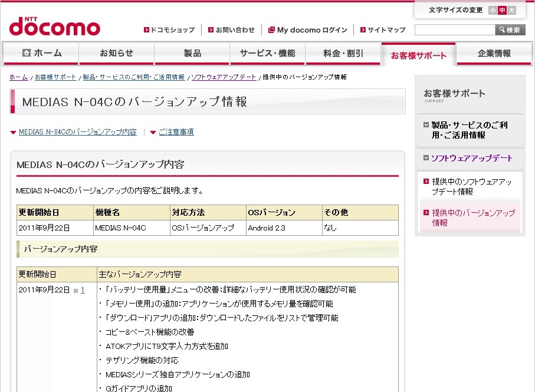Click the コピー&ペースト機能の改善 item
The width and height of the screenshot is (535, 392).
pos(150,332)
